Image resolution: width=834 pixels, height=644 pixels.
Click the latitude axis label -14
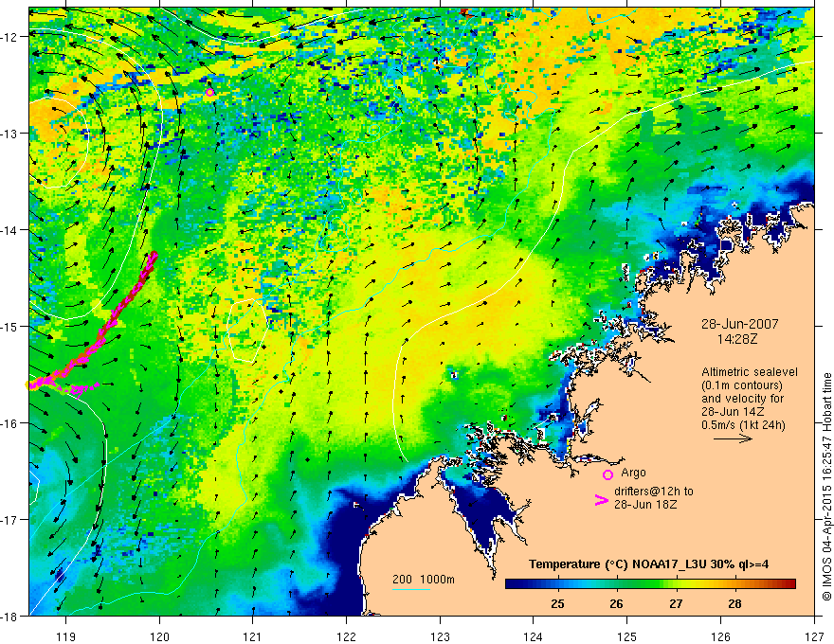pyautogui.click(x=10, y=230)
